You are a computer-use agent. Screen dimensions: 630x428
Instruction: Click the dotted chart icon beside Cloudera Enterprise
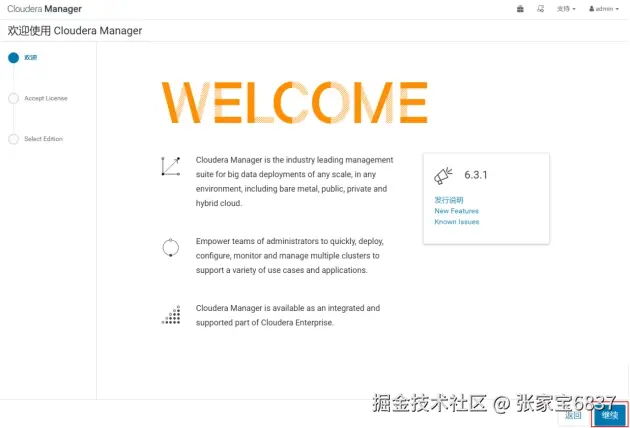pos(171,315)
